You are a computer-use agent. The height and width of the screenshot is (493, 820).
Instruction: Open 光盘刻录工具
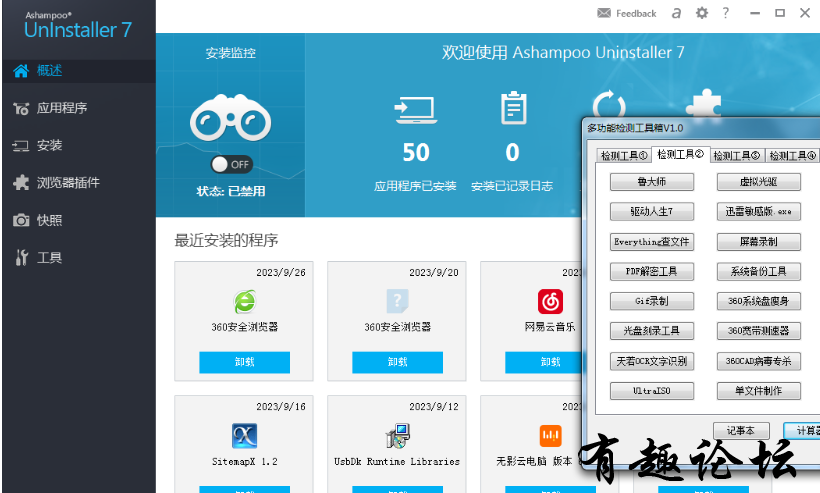[652, 331]
